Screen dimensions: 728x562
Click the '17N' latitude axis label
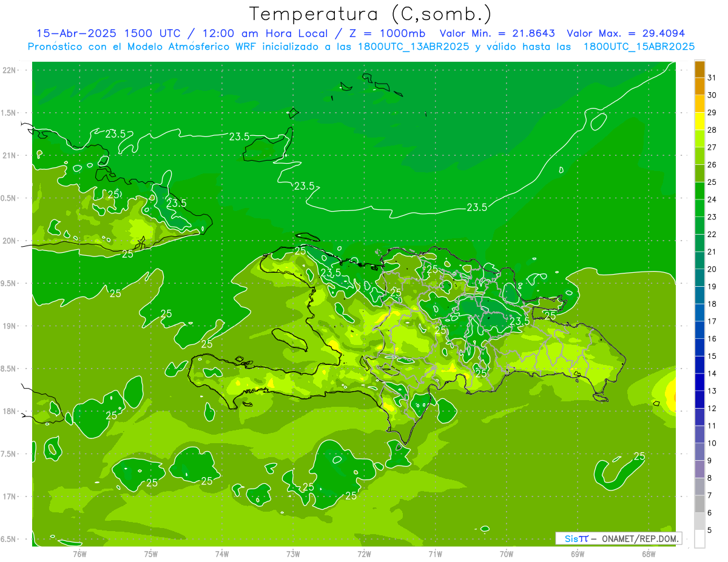click(x=9, y=497)
